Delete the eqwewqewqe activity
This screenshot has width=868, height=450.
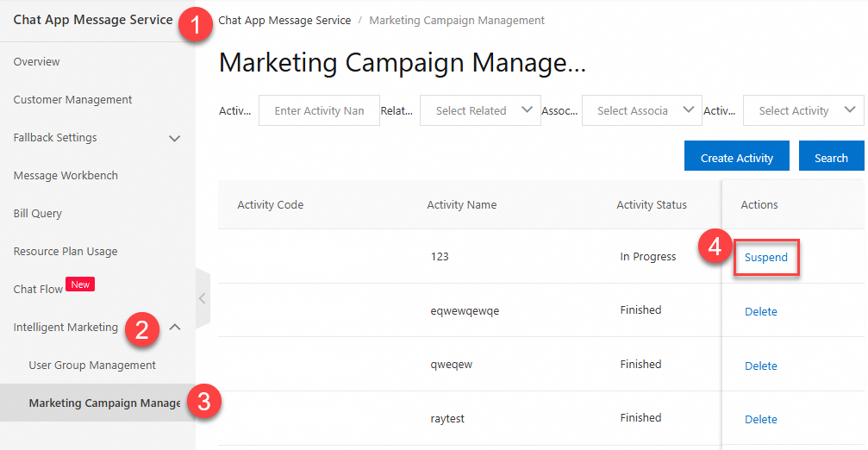coord(760,312)
